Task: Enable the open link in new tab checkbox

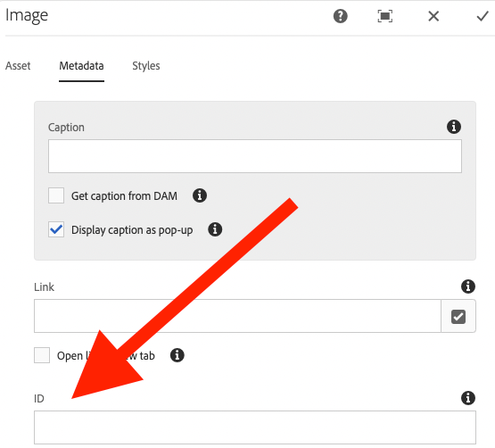Action: pyautogui.click(x=42, y=355)
